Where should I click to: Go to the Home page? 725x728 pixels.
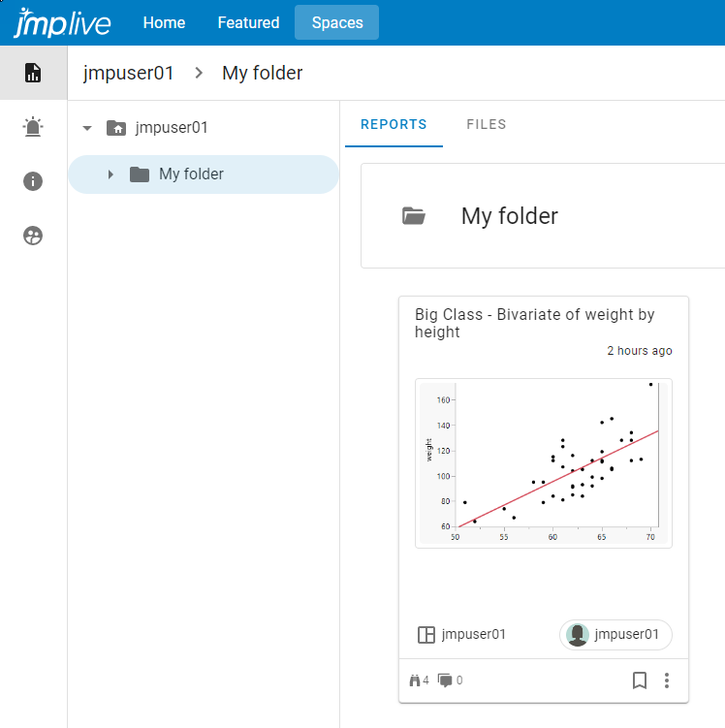pyautogui.click(x=164, y=23)
